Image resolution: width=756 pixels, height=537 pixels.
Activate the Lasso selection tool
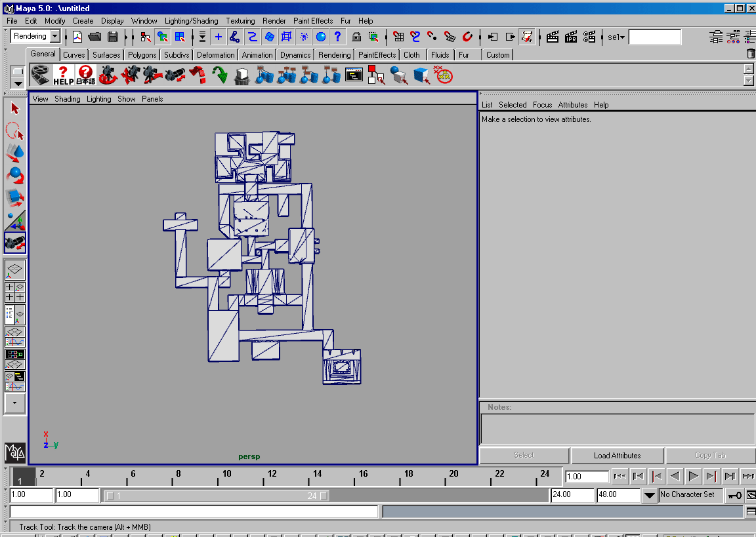pyautogui.click(x=15, y=131)
